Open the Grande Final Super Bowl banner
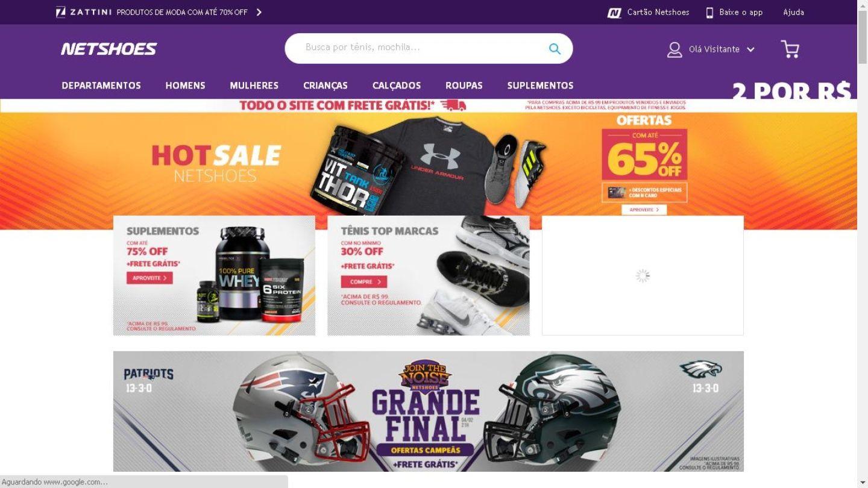 (428, 411)
